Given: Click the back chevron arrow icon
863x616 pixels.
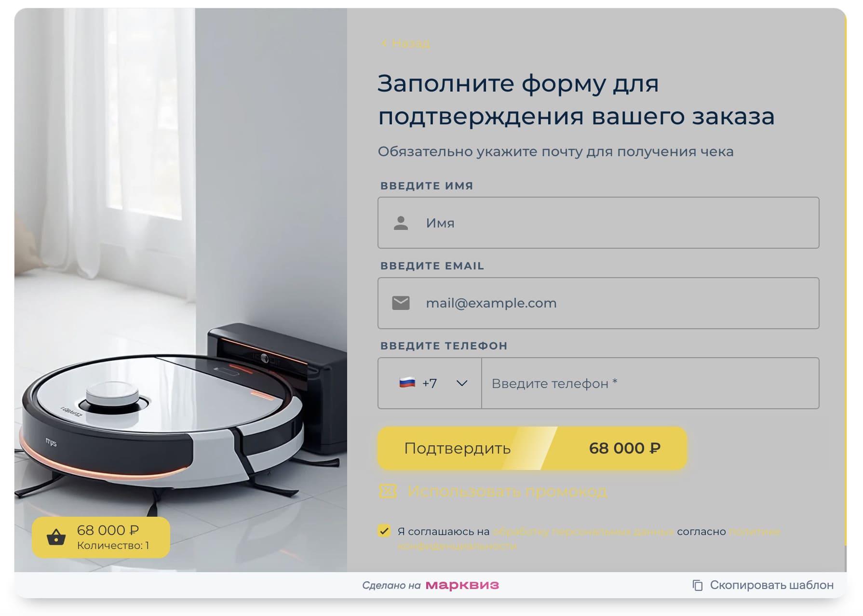Looking at the screenshot, I should point(384,43).
